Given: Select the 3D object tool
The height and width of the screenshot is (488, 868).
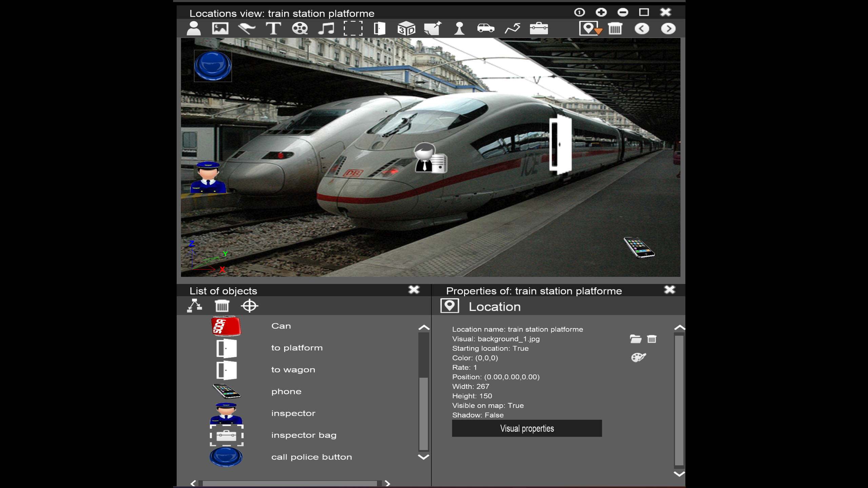Looking at the screenshot, I should point(406,28).
